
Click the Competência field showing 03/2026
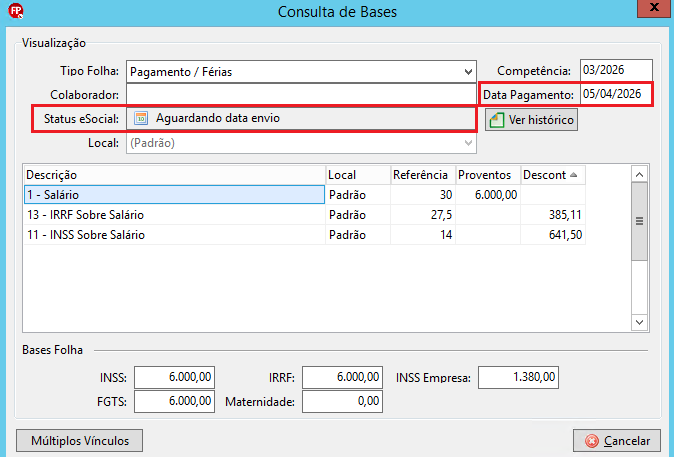tap(616, 70)
